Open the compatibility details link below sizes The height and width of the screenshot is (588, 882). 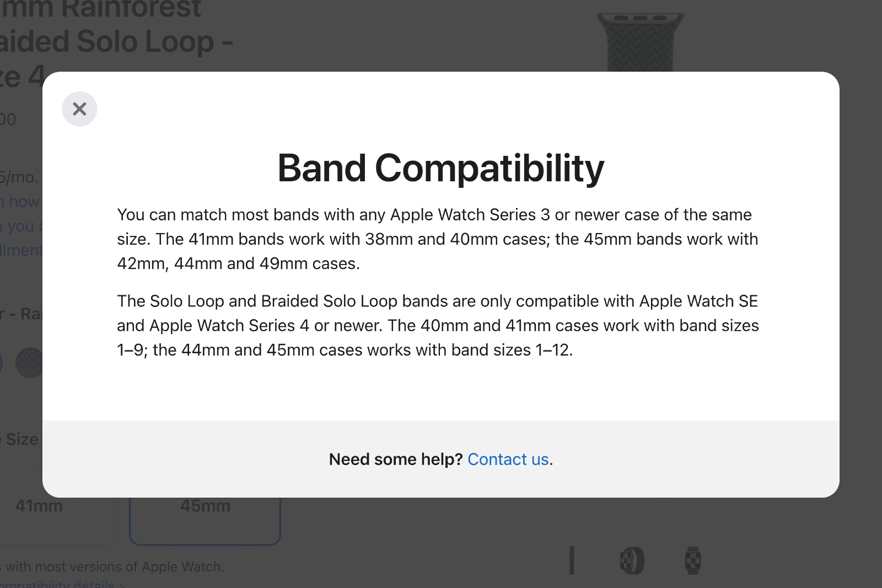[x=62, y=584]
